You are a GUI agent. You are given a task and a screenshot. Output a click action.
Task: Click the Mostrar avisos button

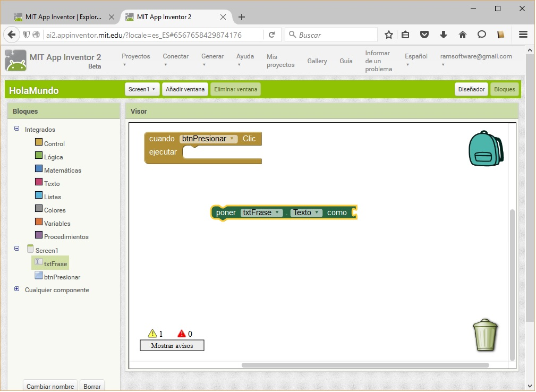[172, 345]
